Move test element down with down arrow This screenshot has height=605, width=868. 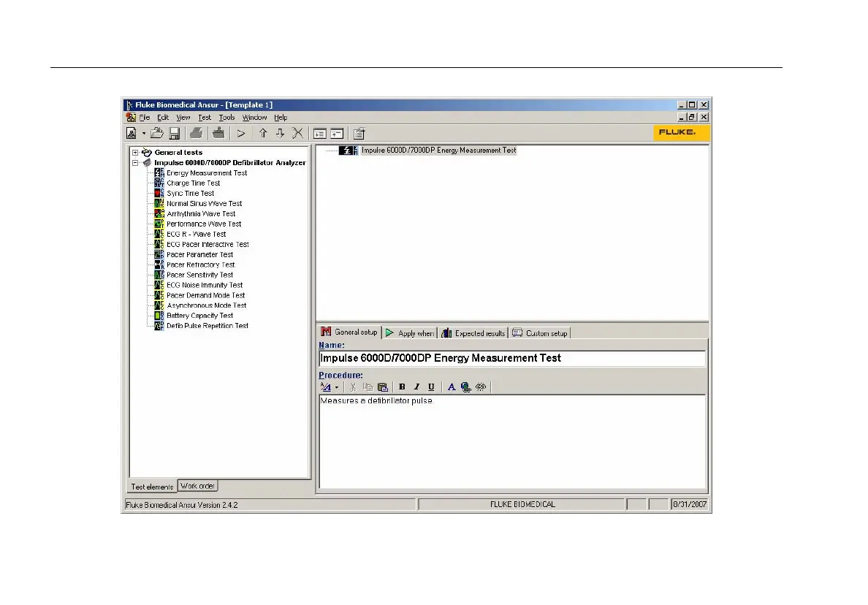click(280, 134)
